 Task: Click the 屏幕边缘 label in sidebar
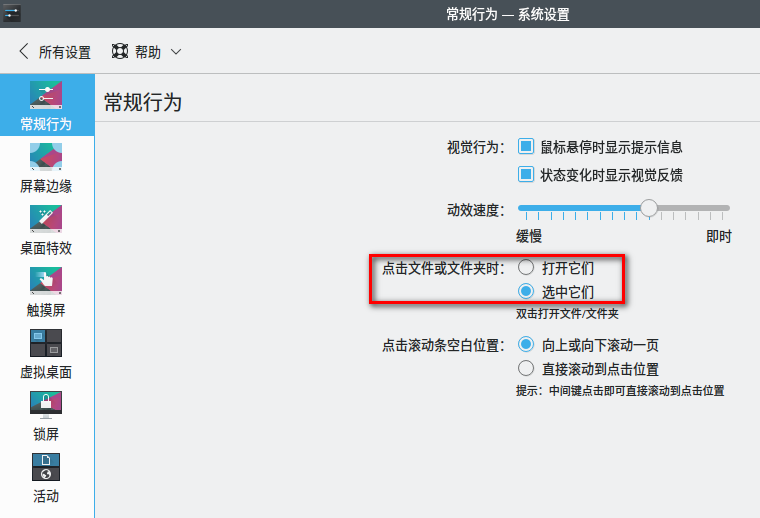point(46,186)
